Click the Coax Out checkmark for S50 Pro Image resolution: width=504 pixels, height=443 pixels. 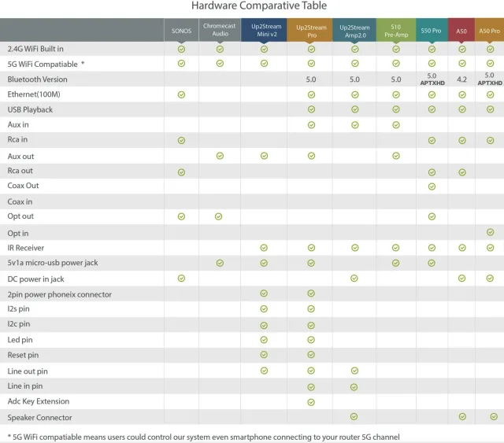pyautogui.click(x=432, y=186)
